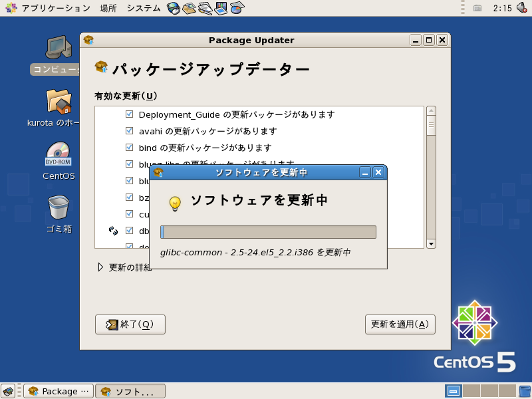Click the package icon beside the Japanese heading
This screenshot has height=399, width=532.
[102, 67]
